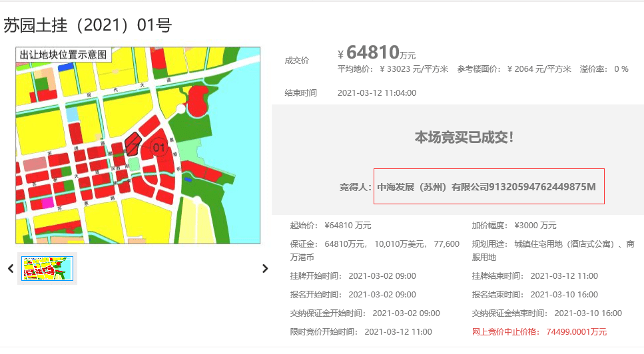Click the red 网上竞价中止价格 text
Image resolution: width=644 pixels, height=354 pixels.
coord(539,332)
